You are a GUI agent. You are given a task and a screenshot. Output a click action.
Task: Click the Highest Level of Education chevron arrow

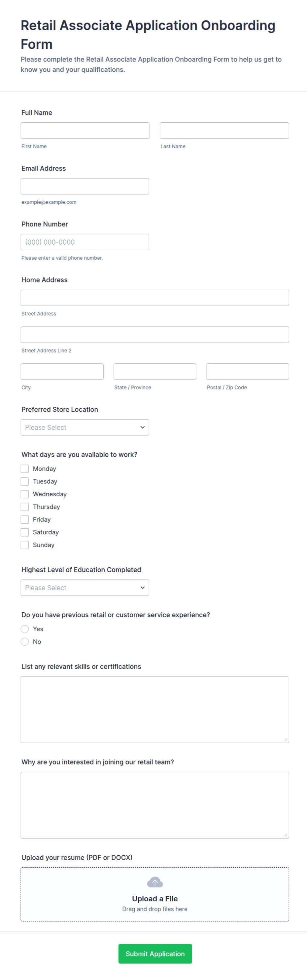(x=143, y=588)
